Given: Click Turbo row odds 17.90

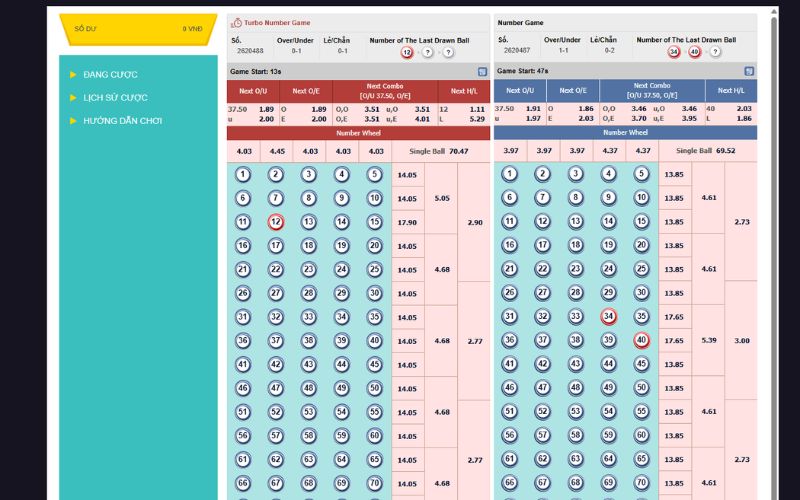Looking at the screenshot, I should click(x=407, y=222).
